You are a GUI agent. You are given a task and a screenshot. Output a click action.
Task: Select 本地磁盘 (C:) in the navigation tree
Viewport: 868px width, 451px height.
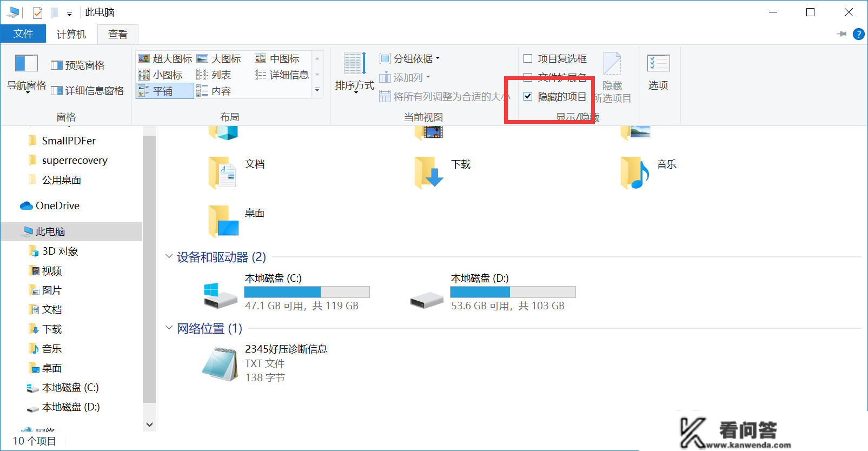coord(70,387)
